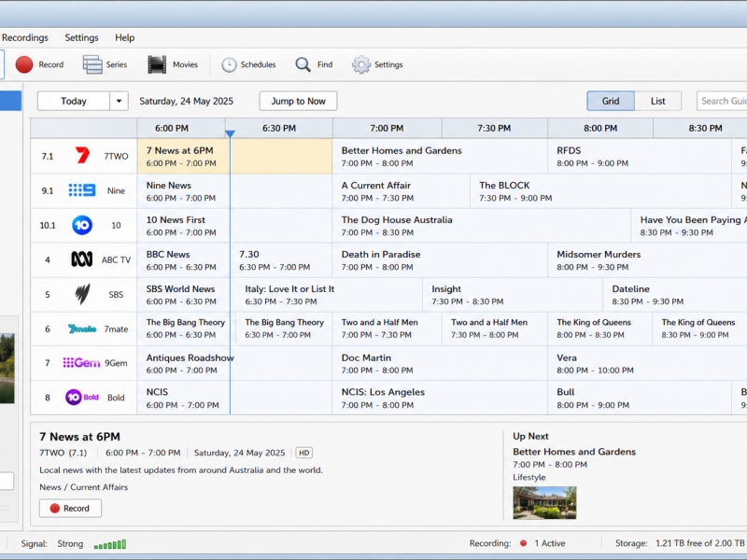Select Death in Paradise program
The width and height of the screenshot is (747, 560).
(440, 260)
